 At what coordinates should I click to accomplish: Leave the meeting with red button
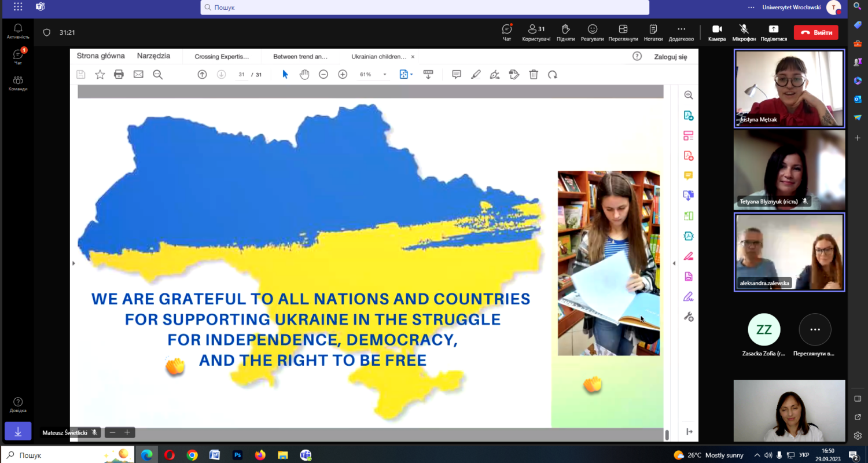816,32
